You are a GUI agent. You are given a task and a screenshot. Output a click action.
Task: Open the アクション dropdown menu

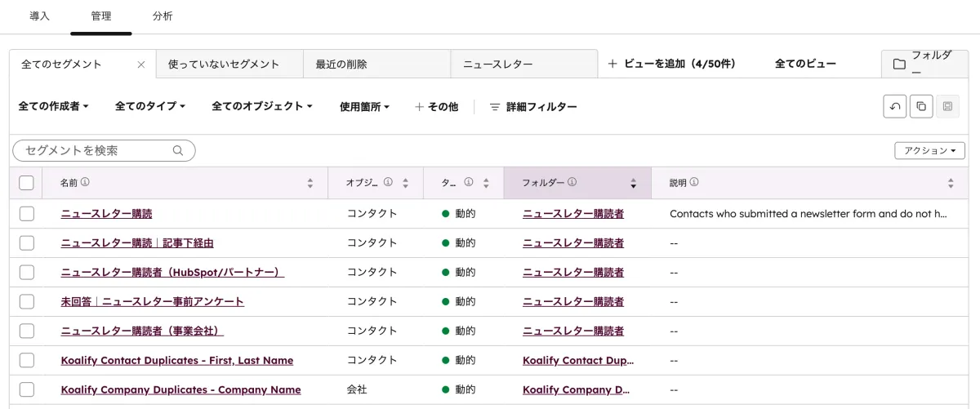pyautogui.click(x=929, y=151)
